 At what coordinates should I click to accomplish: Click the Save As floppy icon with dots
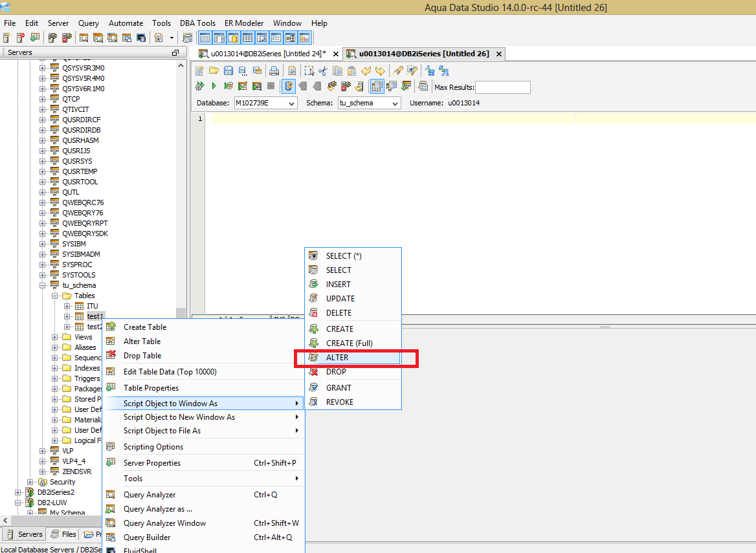click(243, 71)
